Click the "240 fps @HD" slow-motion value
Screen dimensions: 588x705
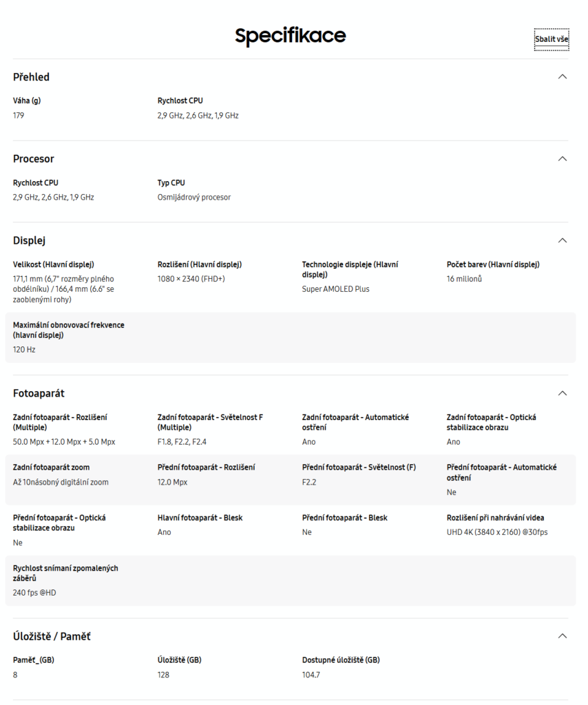click(x=34, y=593)
